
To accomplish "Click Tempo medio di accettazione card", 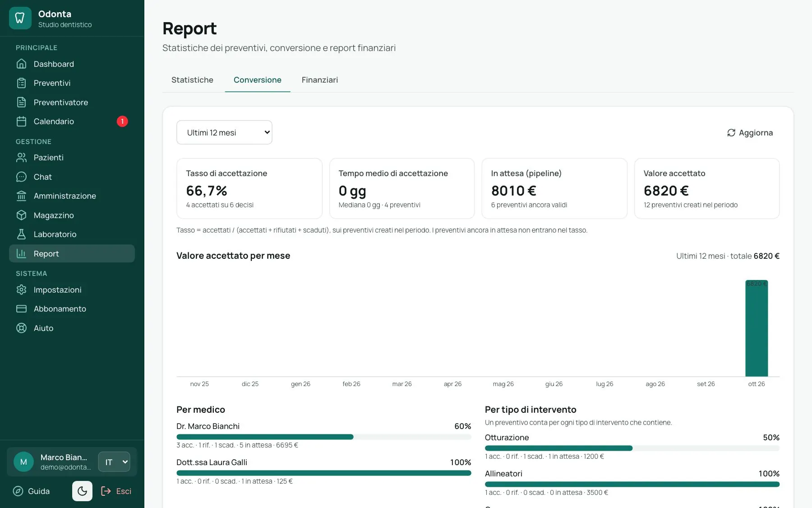I will (402, 189).
